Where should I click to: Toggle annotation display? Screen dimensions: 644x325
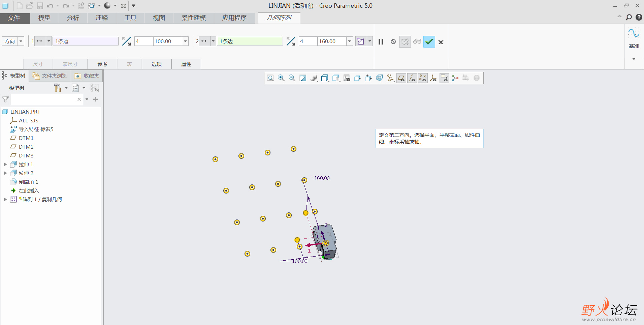(444, 78)
